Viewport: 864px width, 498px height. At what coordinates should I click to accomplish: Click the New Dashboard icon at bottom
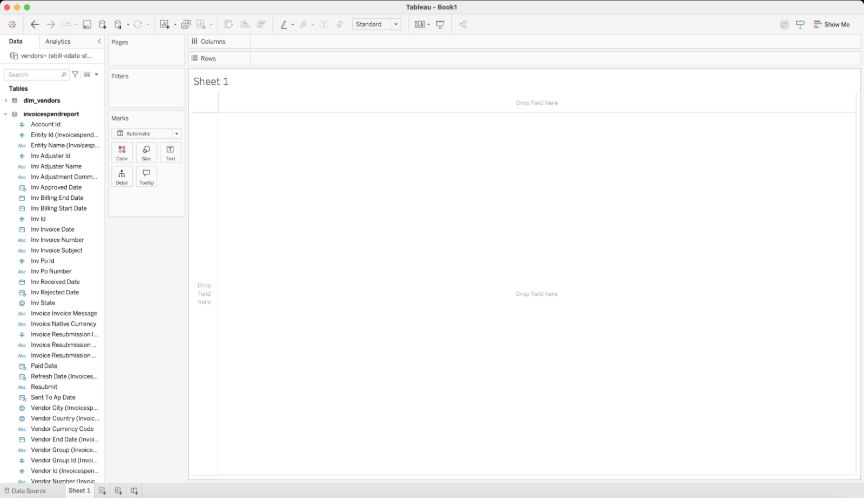pyautogui.click(x=118, y=490)
